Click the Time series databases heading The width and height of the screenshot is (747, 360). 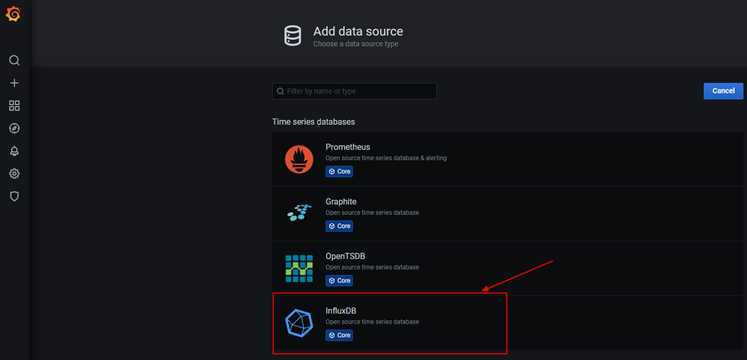click(x=313, y=122)
